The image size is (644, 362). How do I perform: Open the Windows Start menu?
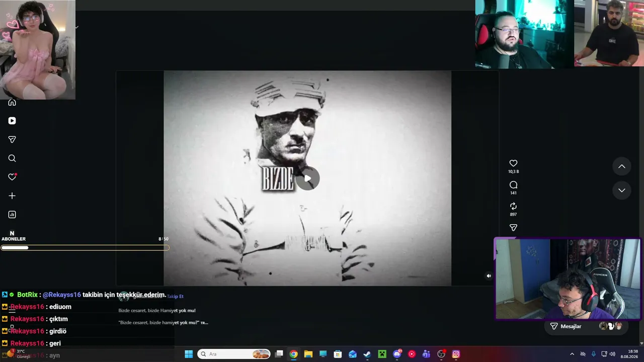[189, 354]
